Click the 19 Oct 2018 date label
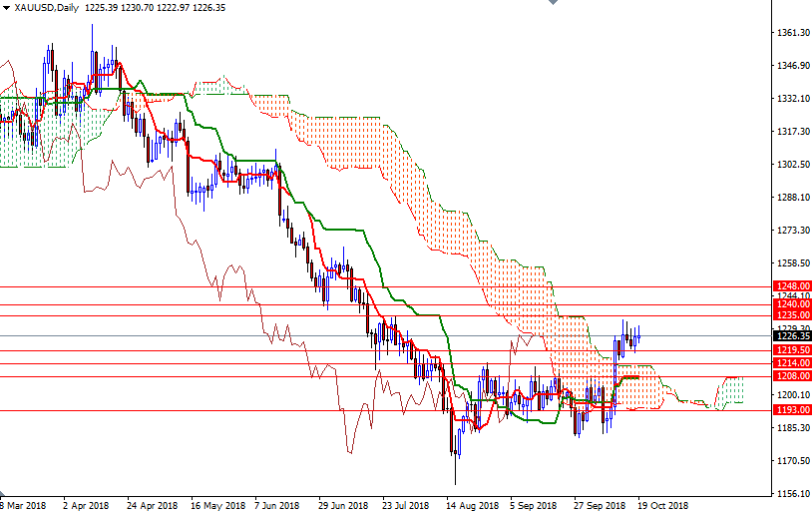The width and height of the screenshot is (812, 513). 662,505
